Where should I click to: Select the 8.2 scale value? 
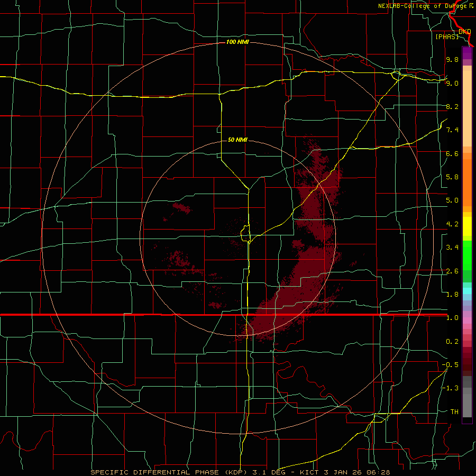click(452, 106)
